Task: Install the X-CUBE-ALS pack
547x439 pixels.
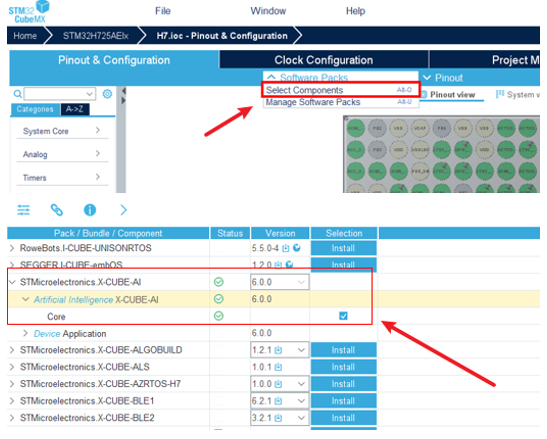Action: 344,367
